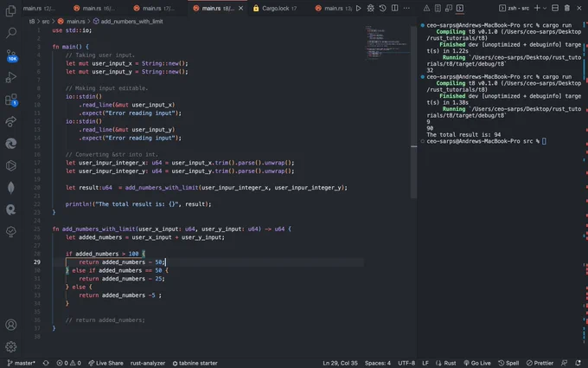Change end of line sequence LF
588x368 pixels.
click(x=425, y=363)
